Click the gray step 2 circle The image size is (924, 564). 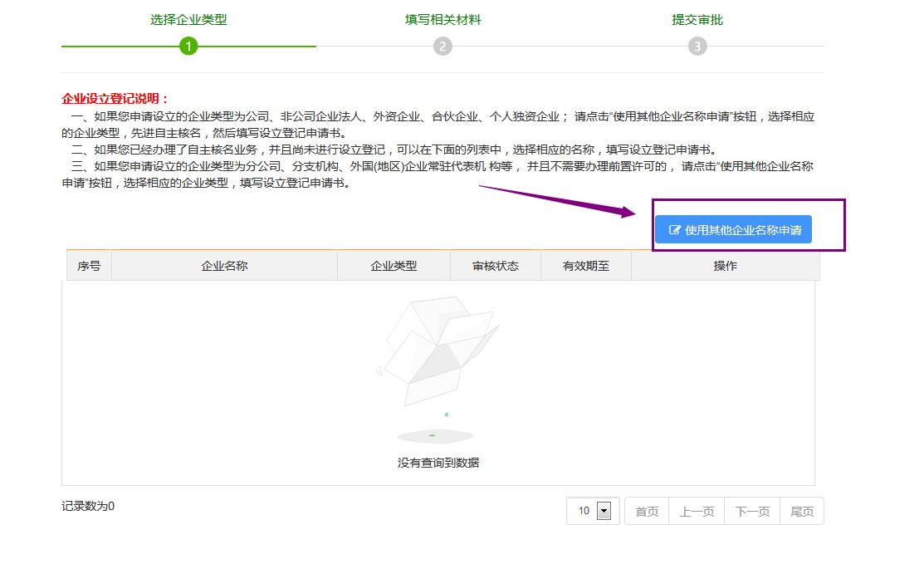point(442,47)
